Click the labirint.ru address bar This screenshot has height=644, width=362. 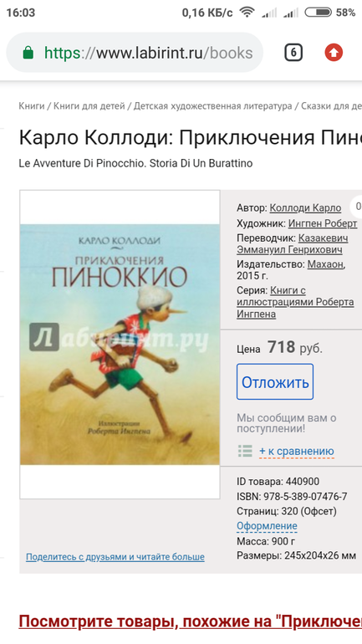point(135,53)
